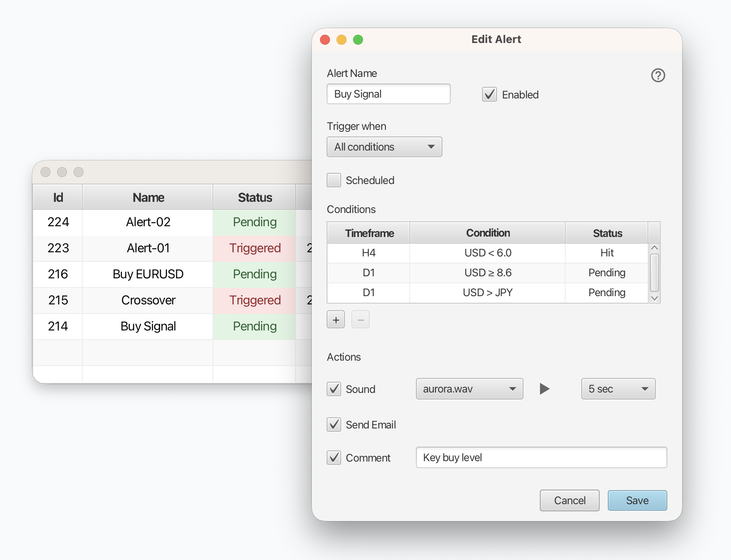This screenshot has width=731, height=560.
Task: Sort conditions by Timeframe column header
Action: pyautogui.click(x=369, y=233)
